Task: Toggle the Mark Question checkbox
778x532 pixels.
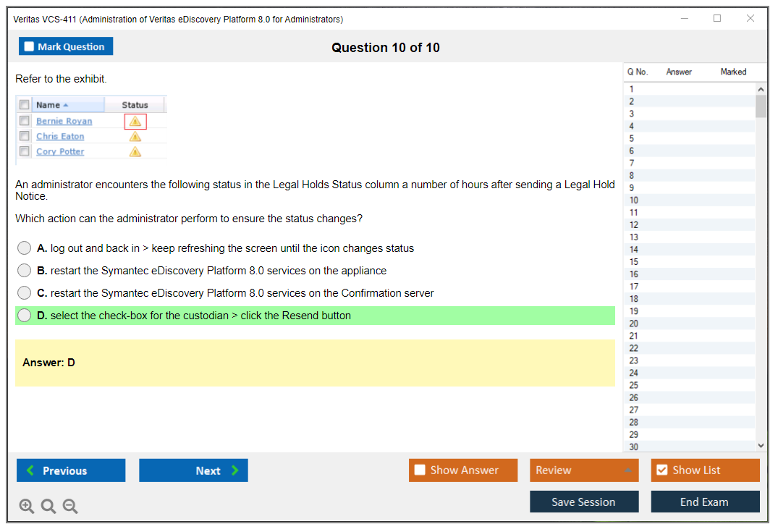Action: tap(30, 47)
